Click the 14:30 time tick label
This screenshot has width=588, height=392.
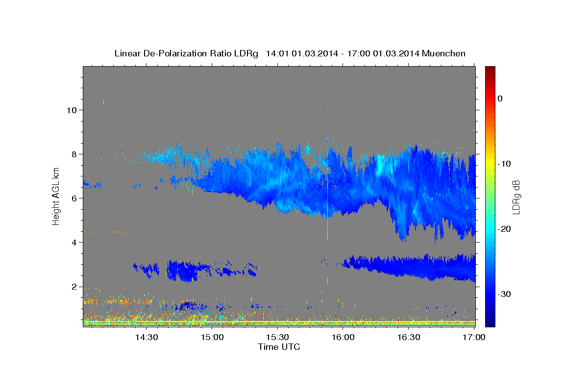point(146,337)
